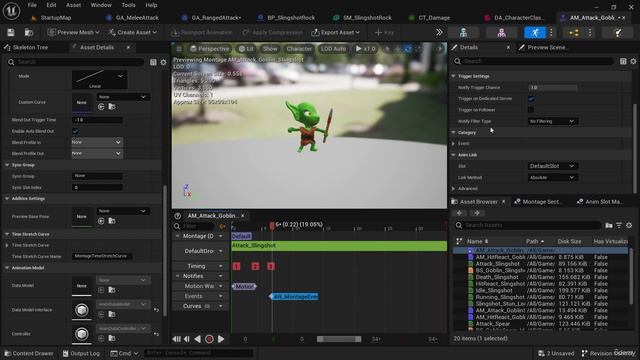Open the Notify Filter Type dropdown
The width and height of the screenshot is (640, 360).
(552, 121)
